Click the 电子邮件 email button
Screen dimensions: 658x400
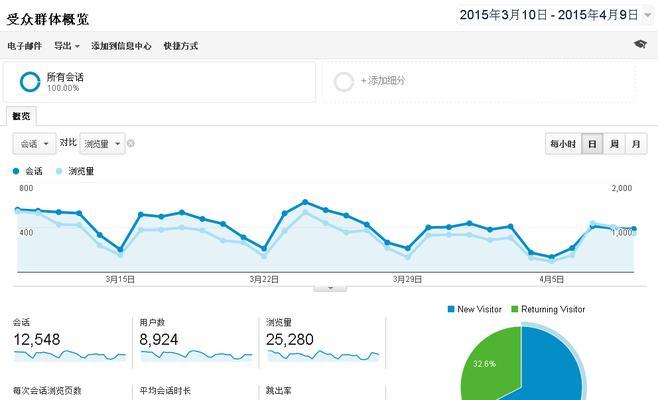click(x=24, y=46)
